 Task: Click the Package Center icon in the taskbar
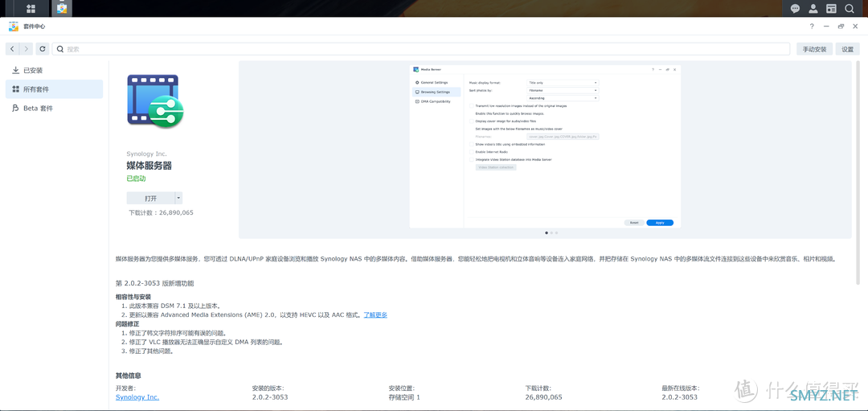(63, 8)
